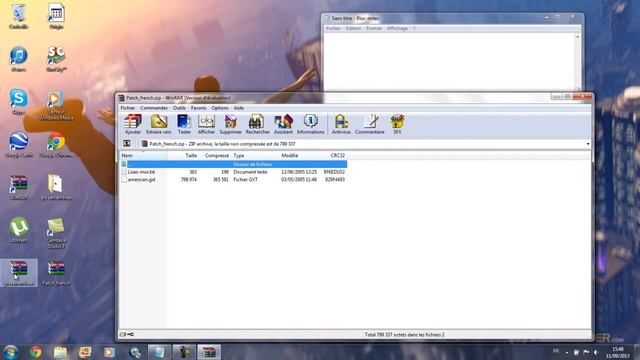Screen dimensions: 640x360
Task: Open the Edition menu in Bloc-notes
Action: pos(353,29)
